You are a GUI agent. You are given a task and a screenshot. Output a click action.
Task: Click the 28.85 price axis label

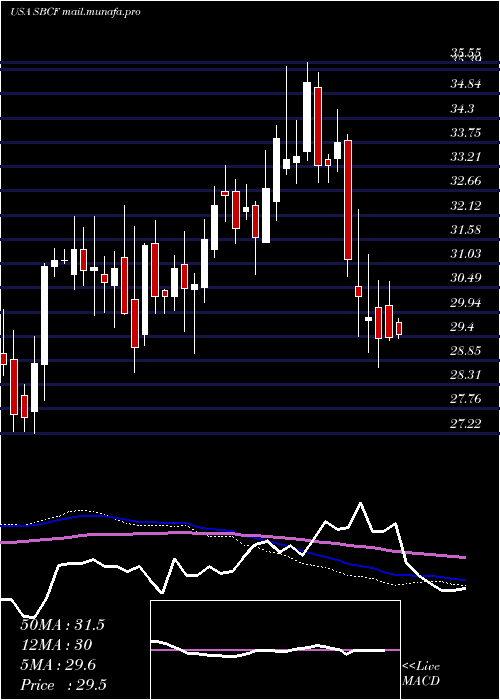(466, 350)
